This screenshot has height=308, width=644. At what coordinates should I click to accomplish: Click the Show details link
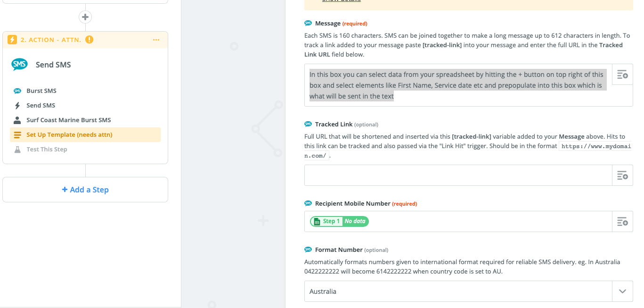[x=341, y=1]
